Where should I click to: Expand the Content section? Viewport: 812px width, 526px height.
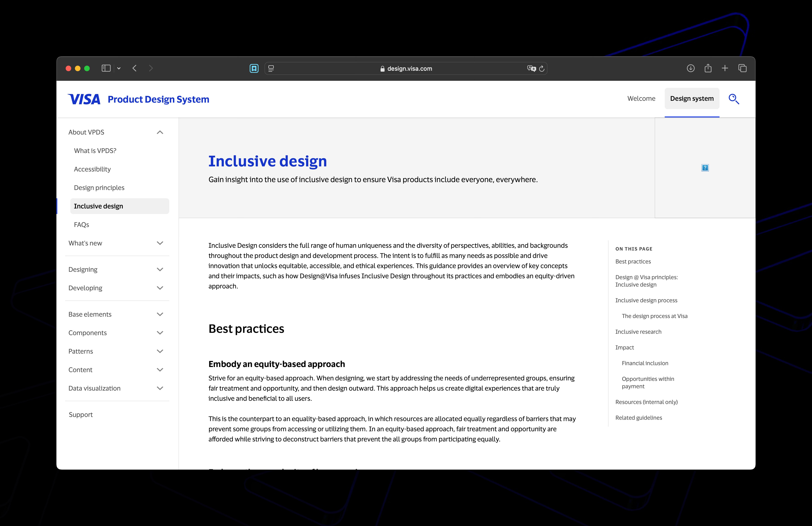[x=116, y=370]
